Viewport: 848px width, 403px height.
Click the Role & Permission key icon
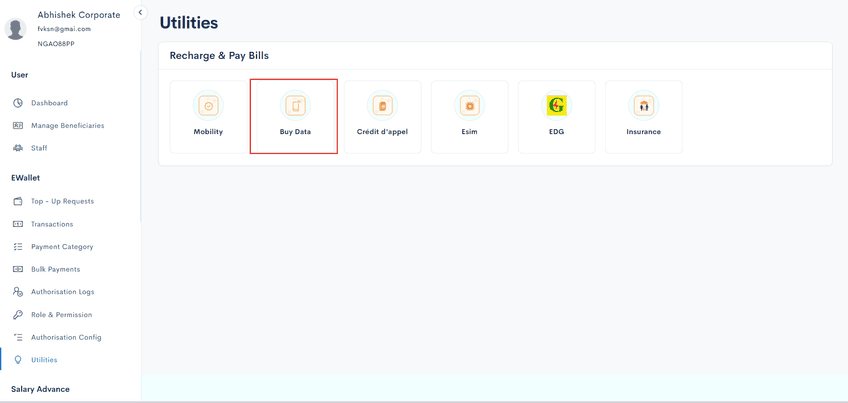18,315
